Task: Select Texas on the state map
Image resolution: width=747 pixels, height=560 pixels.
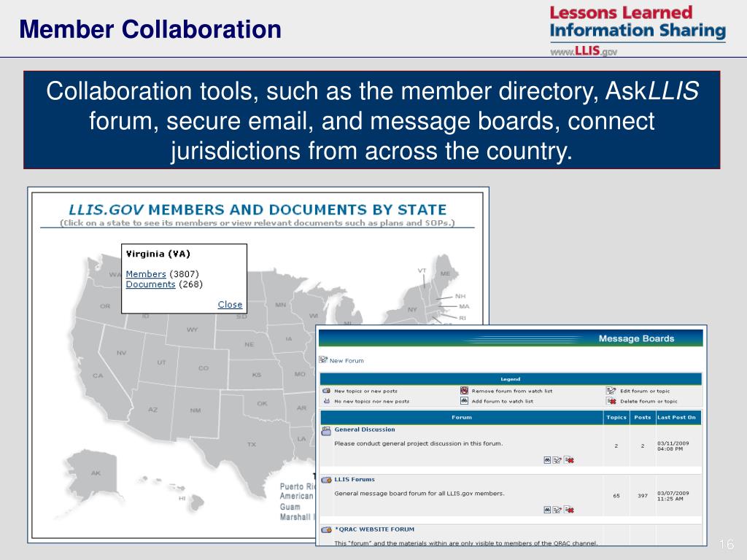Action: click(x=252, y=444)
